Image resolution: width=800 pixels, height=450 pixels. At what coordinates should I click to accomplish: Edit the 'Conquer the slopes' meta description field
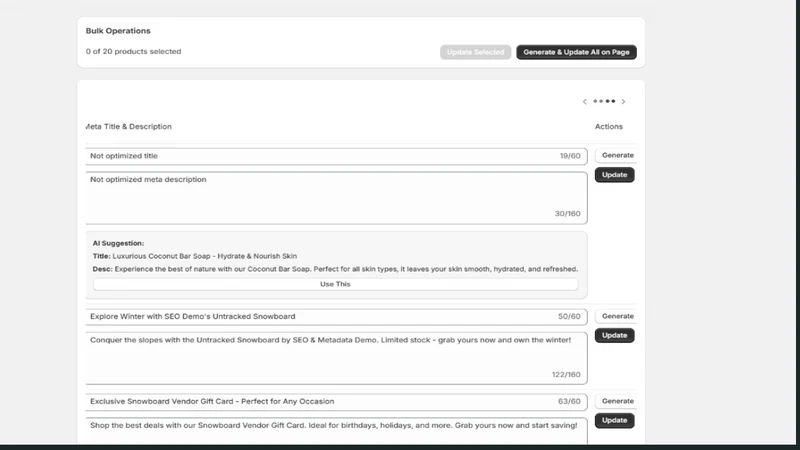(x=336, y=358)
